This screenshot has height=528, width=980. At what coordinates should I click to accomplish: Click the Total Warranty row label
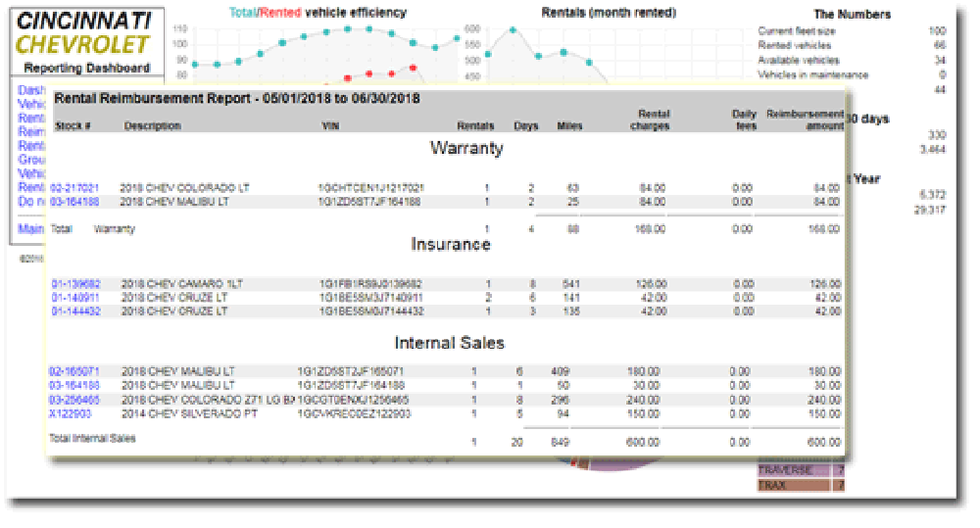(92, 229)
